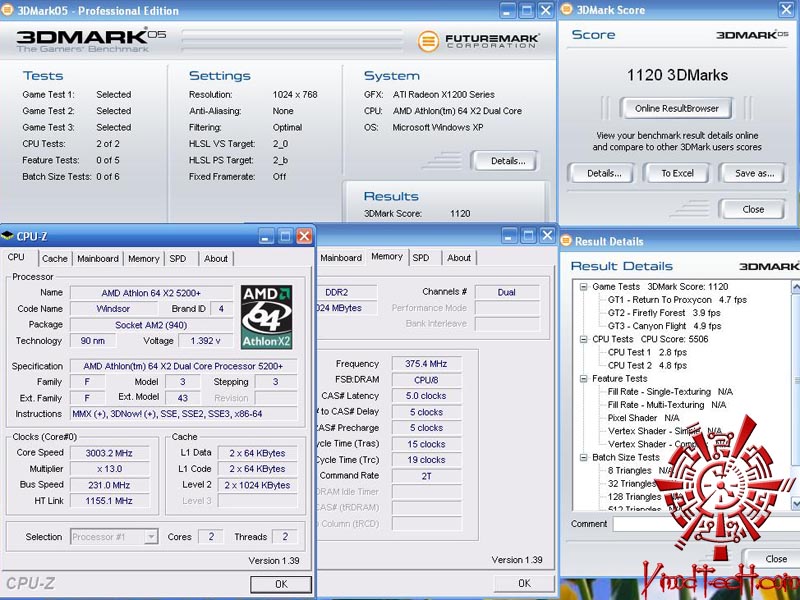This screenshot has height=600, width=800.
Task: Open System Details... in 3DMark05 window
Action: point(507,161)
